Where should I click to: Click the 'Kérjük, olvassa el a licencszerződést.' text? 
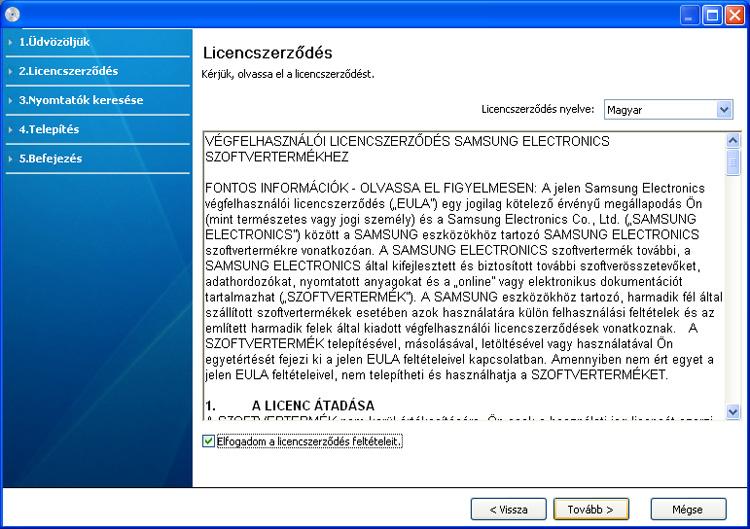pos(287,75)
